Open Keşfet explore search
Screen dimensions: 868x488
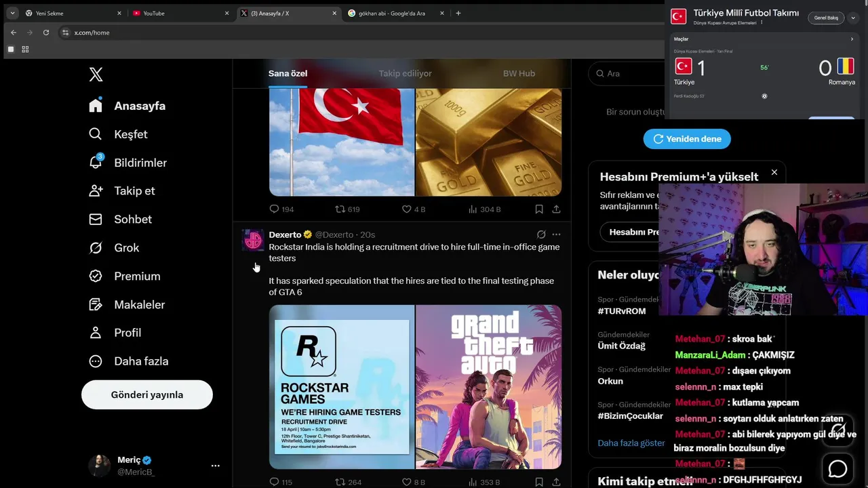(x=118, y=134)
